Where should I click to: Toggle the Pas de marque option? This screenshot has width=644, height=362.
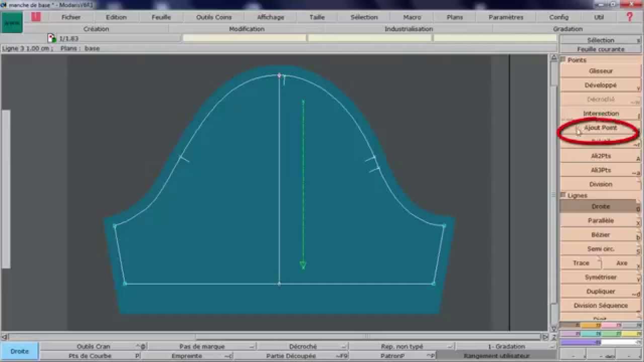pos(202,346)
